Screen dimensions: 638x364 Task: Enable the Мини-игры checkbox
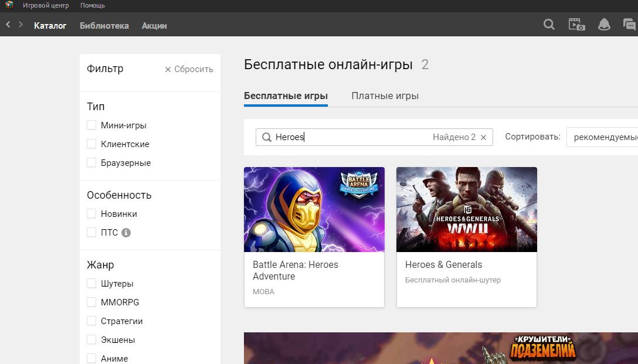(91, 125)
